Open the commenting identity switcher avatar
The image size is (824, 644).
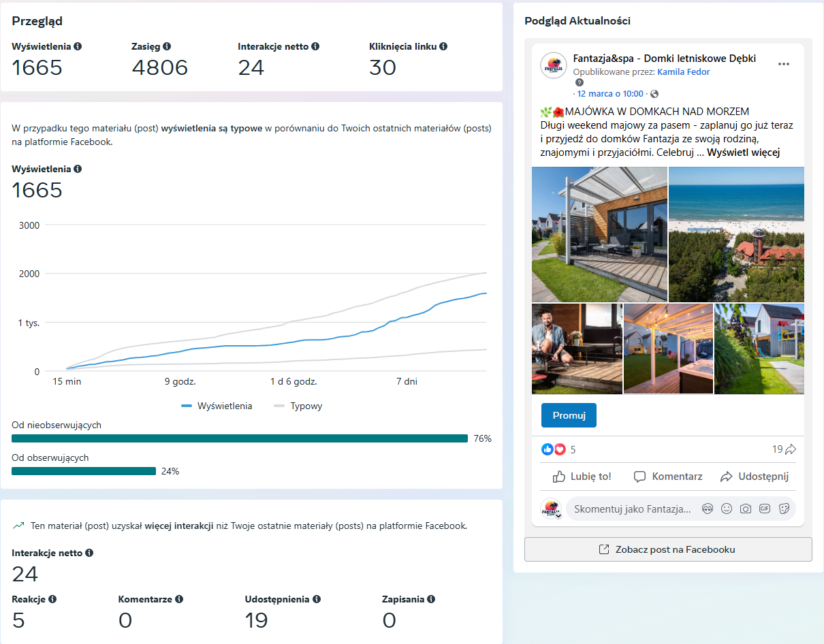[551, 509]
